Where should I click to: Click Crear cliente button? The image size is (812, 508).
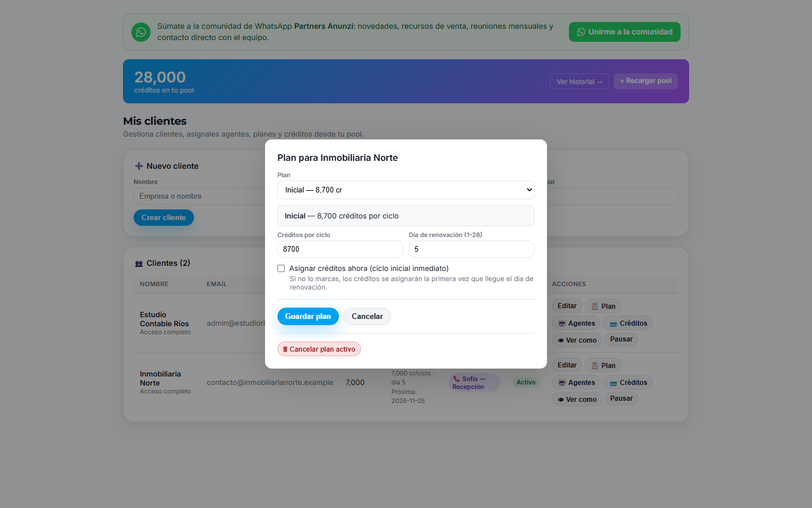coord(164,218)
